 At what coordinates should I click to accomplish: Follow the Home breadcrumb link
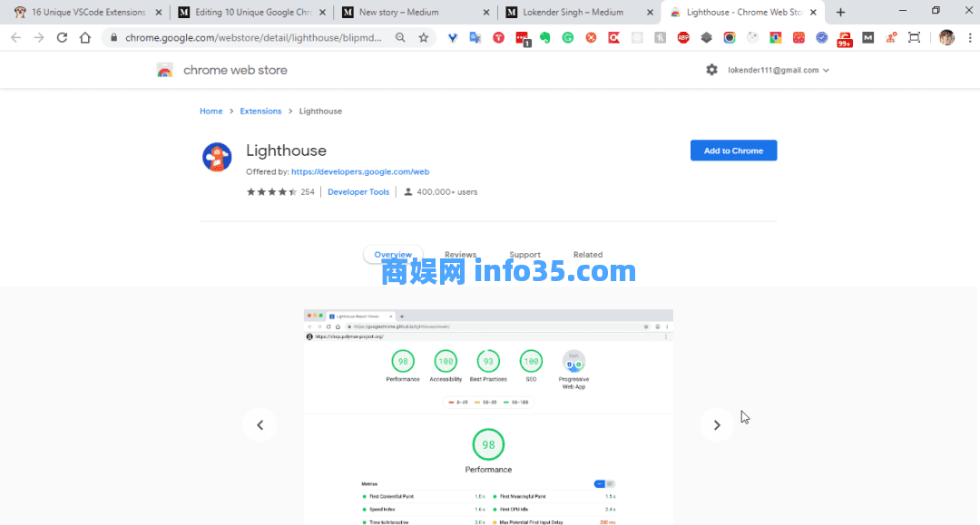click(211, 112)
